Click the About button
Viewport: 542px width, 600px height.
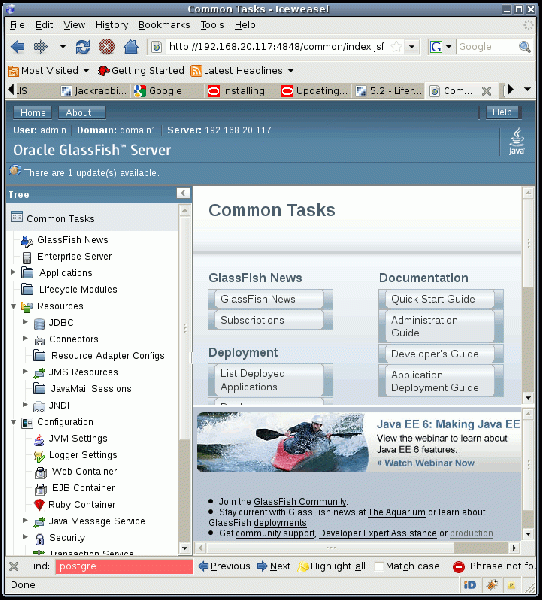(82, 112)
